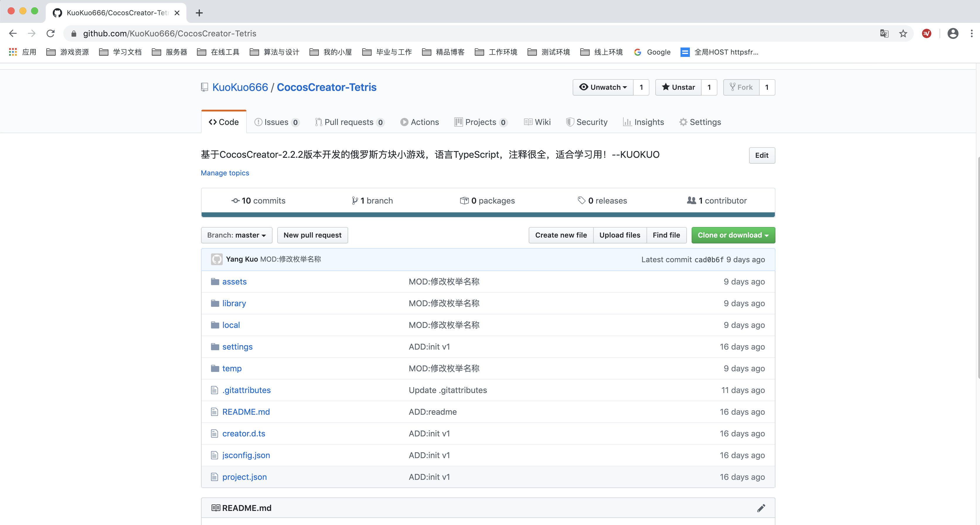The image size is (980, 525).
Task: Open the apps grid in bookmarks bar
Action: click(13, 52)
